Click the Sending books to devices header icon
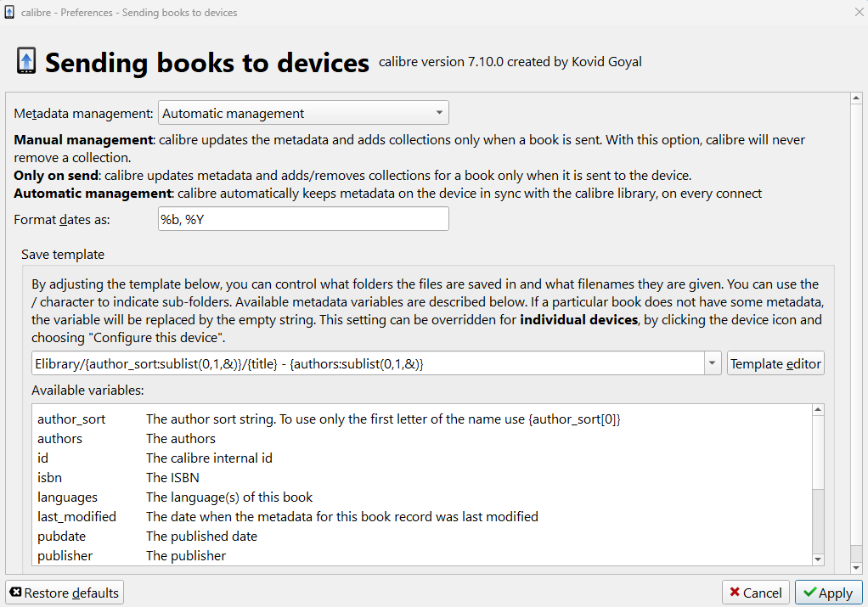Screen dimensions: 868x607 pyautogui.click(x=26, y=61)
